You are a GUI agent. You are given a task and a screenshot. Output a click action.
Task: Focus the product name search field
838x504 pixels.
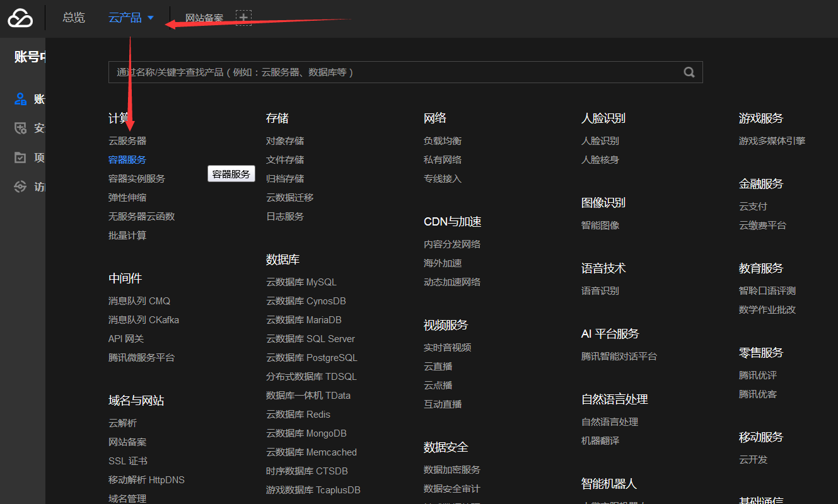pos(405,72)
